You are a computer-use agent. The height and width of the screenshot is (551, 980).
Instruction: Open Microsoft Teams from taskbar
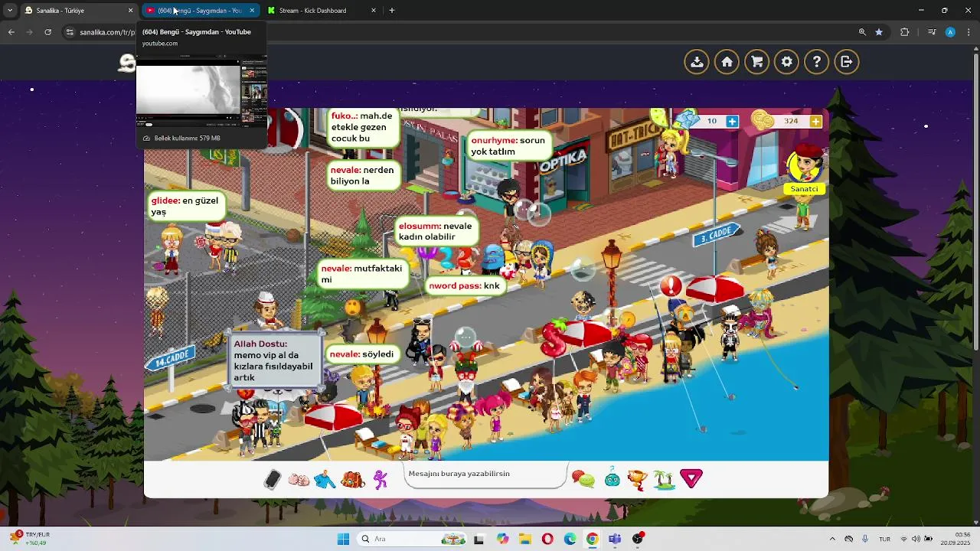click(615, 539)
